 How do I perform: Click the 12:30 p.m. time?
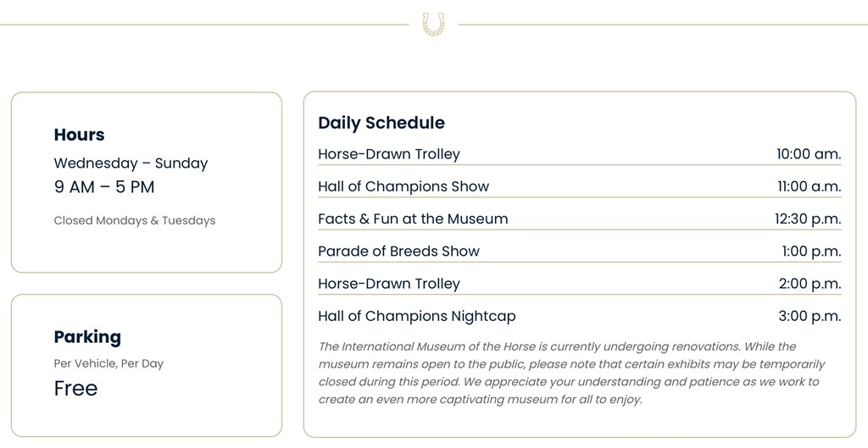coord(807,218)
